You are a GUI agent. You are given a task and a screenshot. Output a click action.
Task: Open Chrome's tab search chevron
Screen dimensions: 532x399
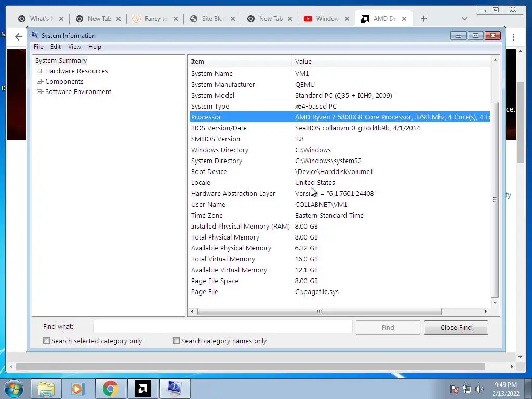(x=464, y=19)
